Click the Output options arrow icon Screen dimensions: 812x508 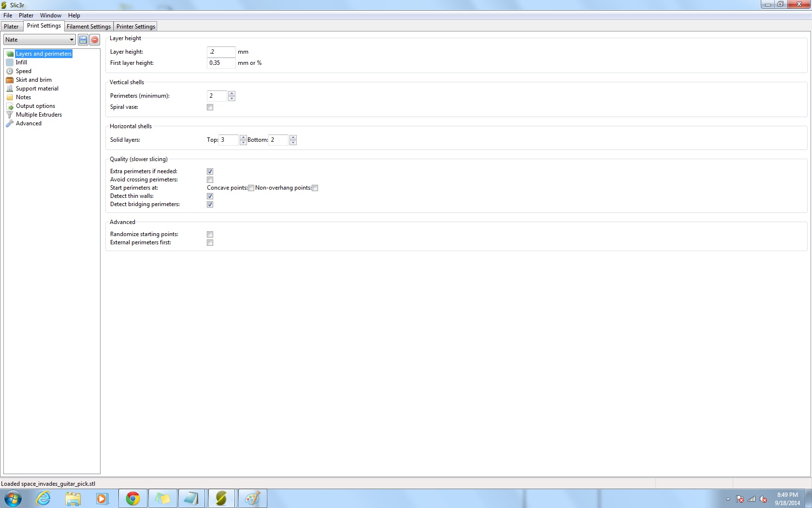pyautogui.click(x=10, y=106)
